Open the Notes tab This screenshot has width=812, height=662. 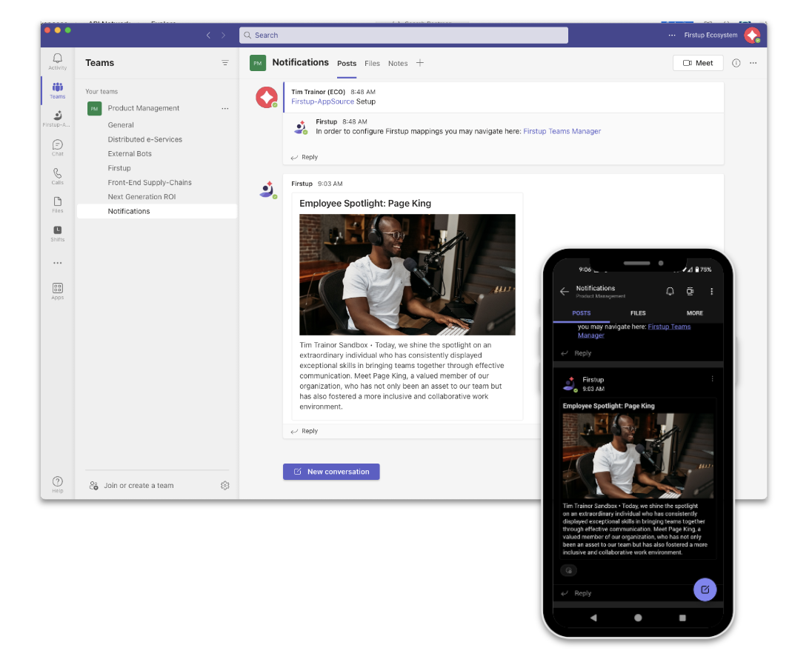click(398, 63)
